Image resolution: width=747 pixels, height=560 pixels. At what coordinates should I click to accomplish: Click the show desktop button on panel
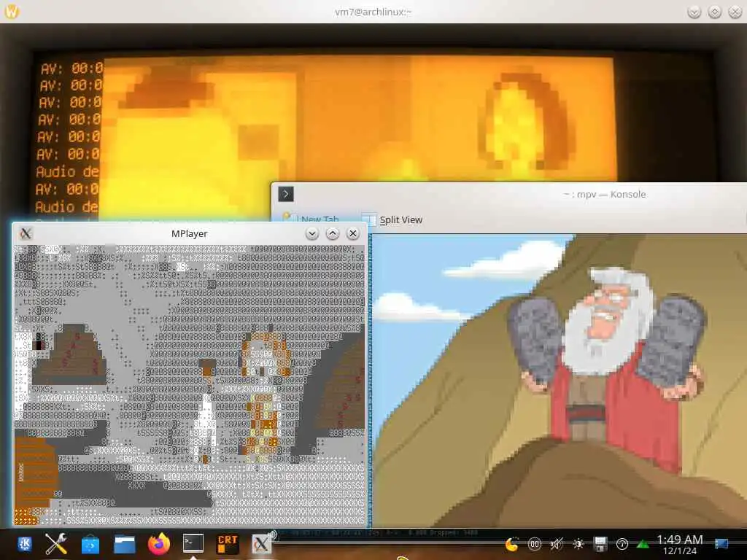pyautogui.click(x=721, y=544)
